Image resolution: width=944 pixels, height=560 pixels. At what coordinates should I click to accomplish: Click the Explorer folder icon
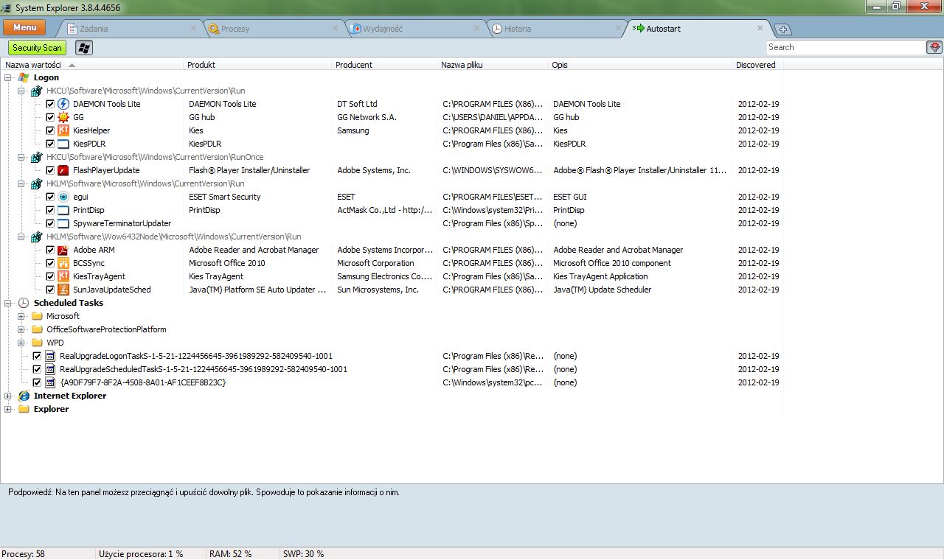click(23, 409)
